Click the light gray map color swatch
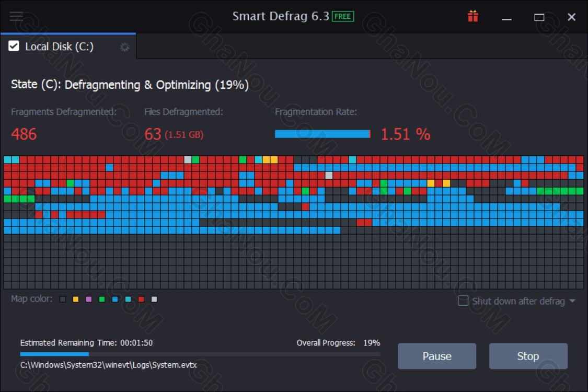The image size is (588, 392). point(154,299)
